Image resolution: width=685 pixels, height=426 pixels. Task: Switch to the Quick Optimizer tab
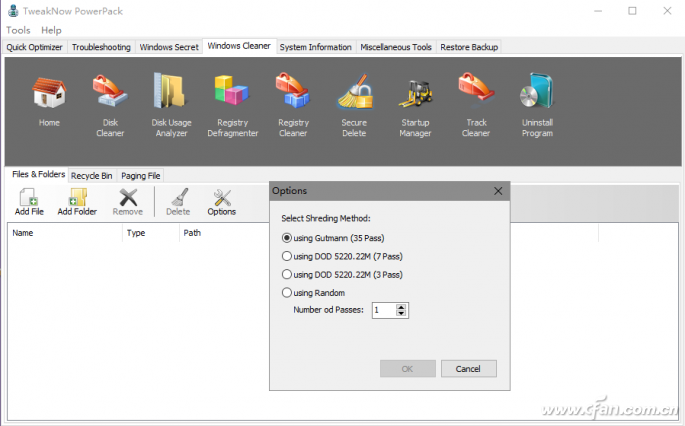pyautogui.click(x=35, y=47)
